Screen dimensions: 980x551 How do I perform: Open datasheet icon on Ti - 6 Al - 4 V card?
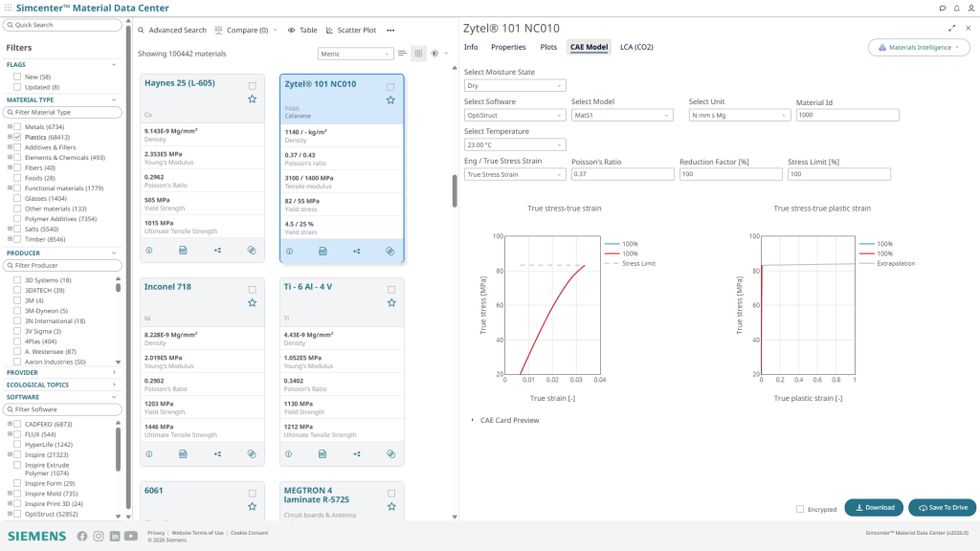click(x=322, y=454)
